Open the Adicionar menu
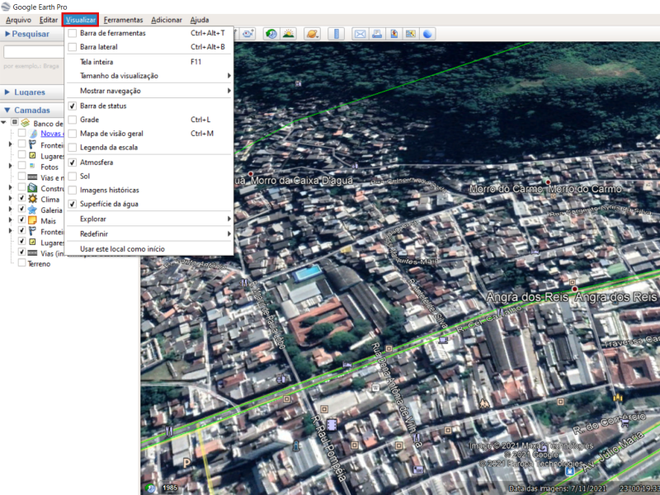 166,20
